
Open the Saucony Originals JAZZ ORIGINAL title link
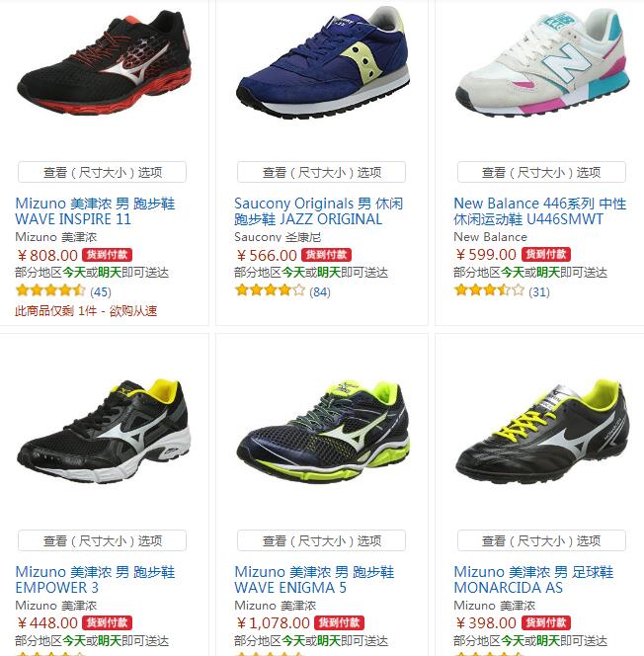318,211
